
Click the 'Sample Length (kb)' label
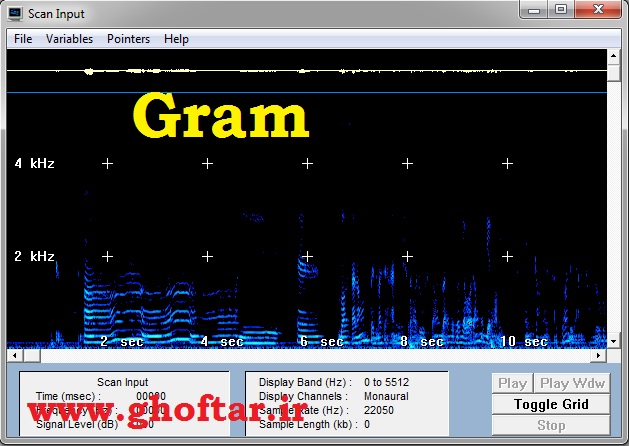coord(308,424)
